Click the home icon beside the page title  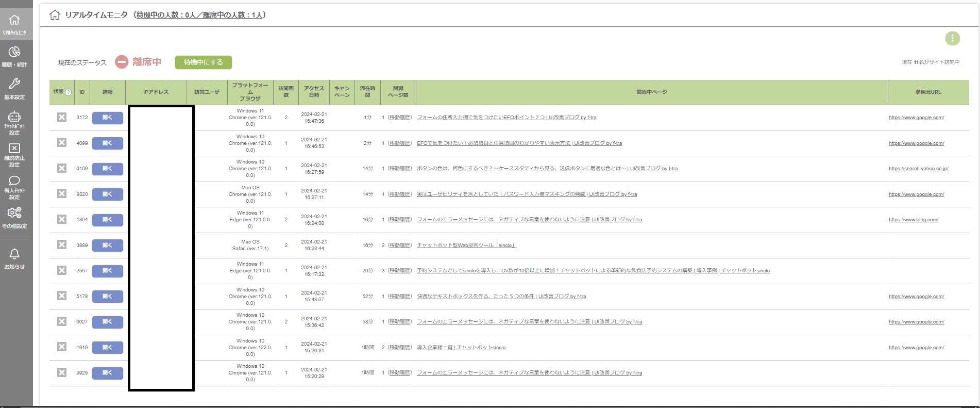pyautogui.click(x=55, y=15)
